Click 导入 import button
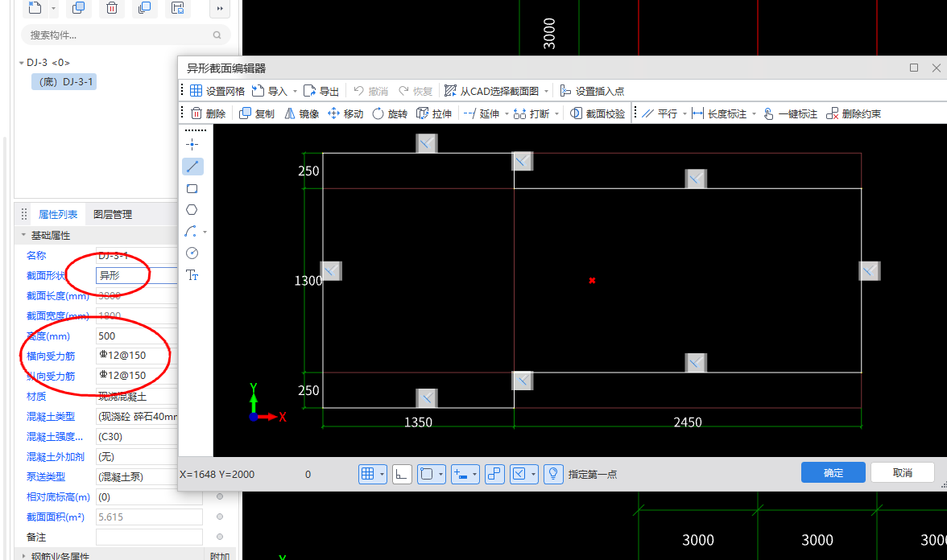 [x=269, y=91]
